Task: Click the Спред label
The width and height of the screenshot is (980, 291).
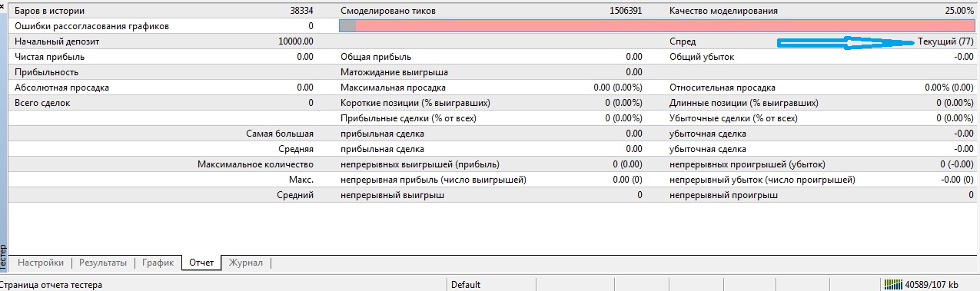Action: 683,41
